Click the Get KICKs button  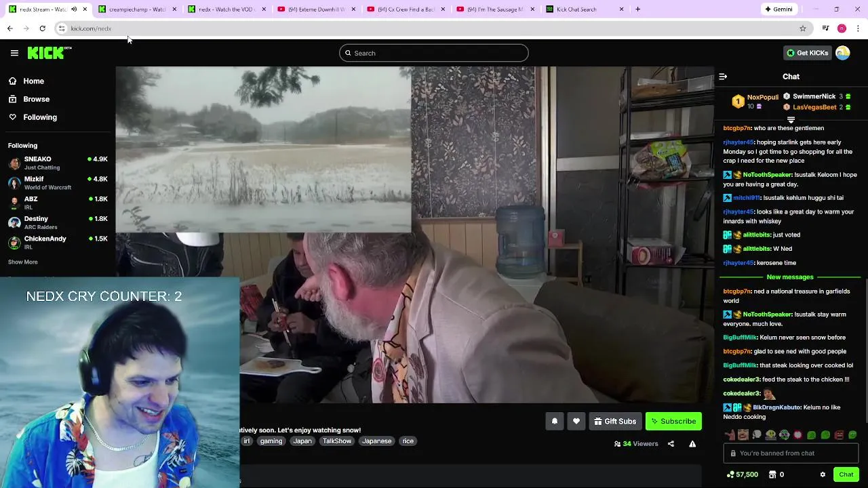pos(807,53)
